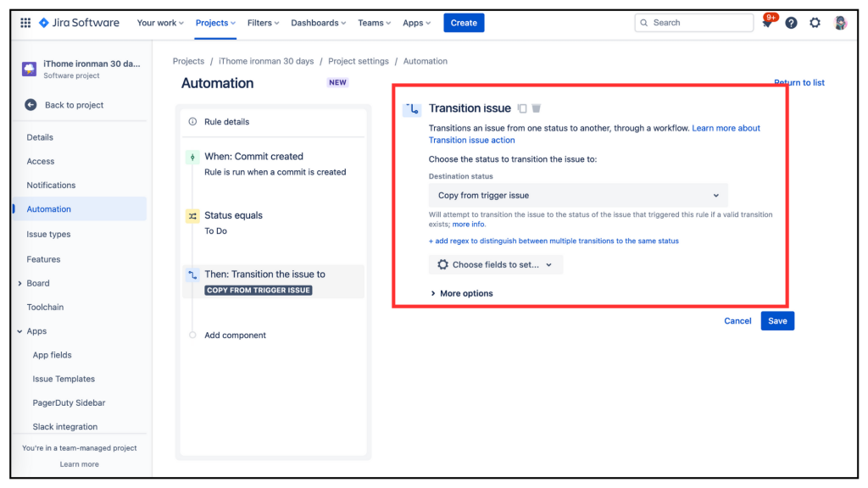This screenshot has width=868, height=488.
Task: Expand More options
Action: 462,293
